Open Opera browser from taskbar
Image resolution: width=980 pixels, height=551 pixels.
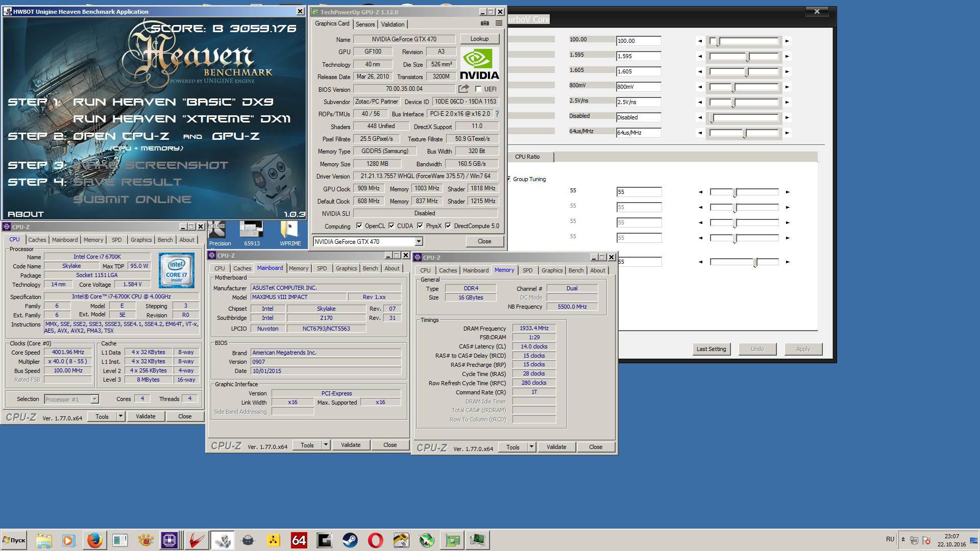[375, 540]
